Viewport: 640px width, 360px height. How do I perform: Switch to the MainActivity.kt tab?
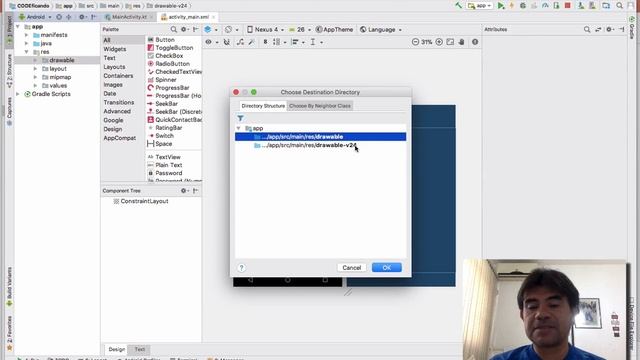point(129,17)
